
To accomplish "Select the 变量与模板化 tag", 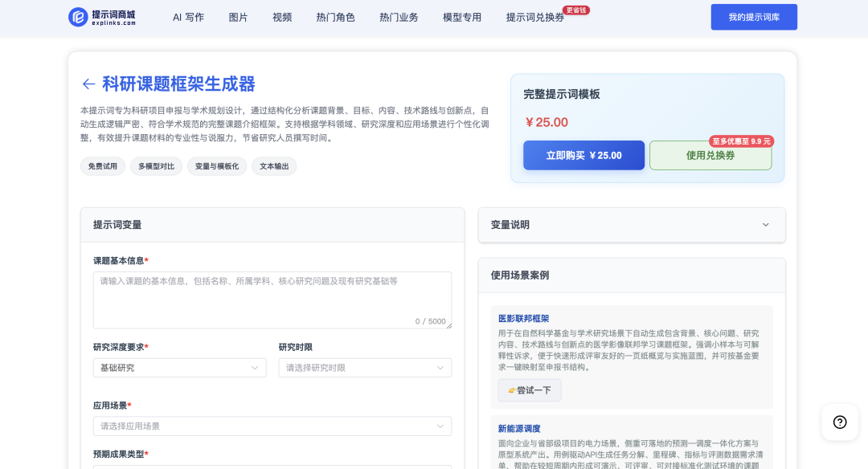I will tap(217, 166).
